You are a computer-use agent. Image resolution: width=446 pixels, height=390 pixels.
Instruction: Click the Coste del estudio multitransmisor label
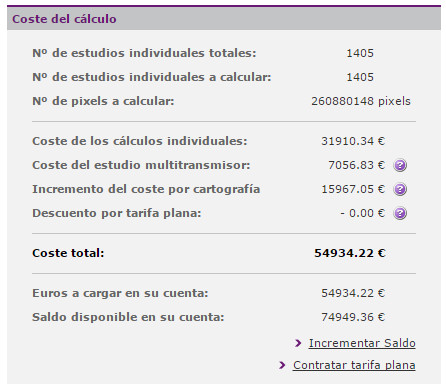click(x=141, y=165)
